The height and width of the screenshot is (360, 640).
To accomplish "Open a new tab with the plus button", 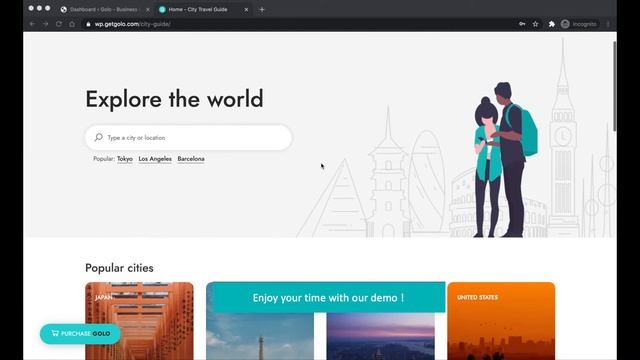I will tap(262, 9).
